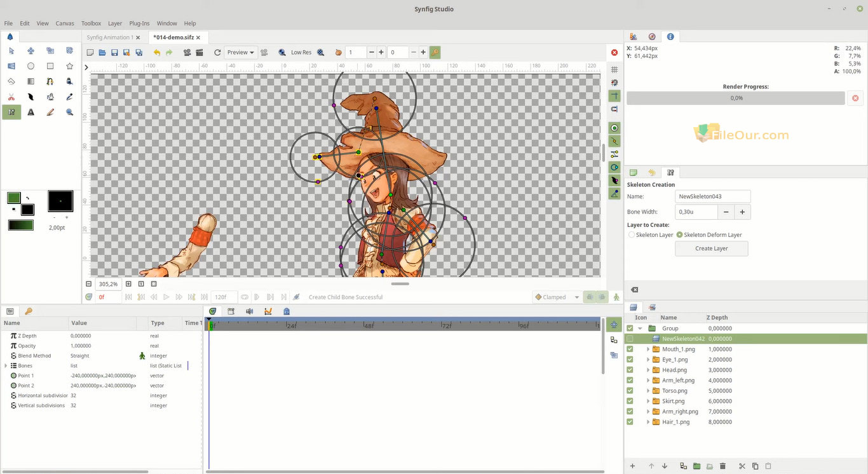This screenshot has height=474, width=868.
Task: Click the Delete layer trash icon
Action: click(722, 466)
